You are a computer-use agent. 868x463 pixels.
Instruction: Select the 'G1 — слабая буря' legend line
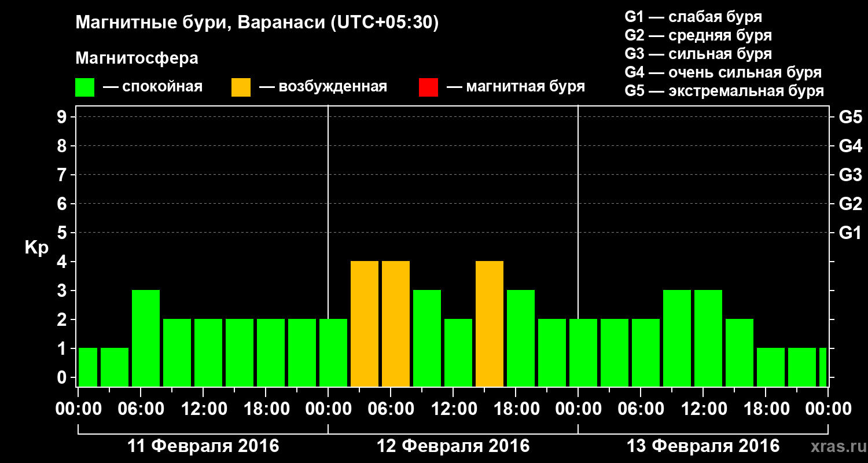pyautogui.click(x=693, y=17)
